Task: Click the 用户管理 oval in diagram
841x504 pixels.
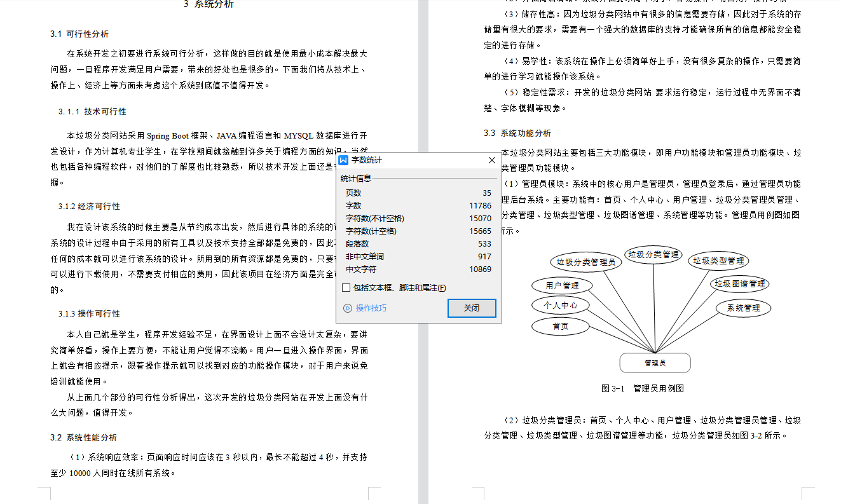Action: [563, 285]
